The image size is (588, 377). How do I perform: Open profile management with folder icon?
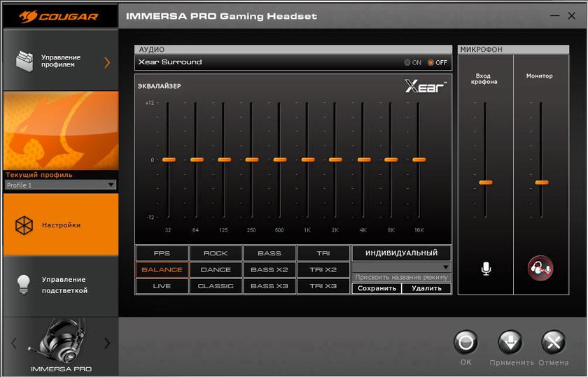(x=26, y=62)
